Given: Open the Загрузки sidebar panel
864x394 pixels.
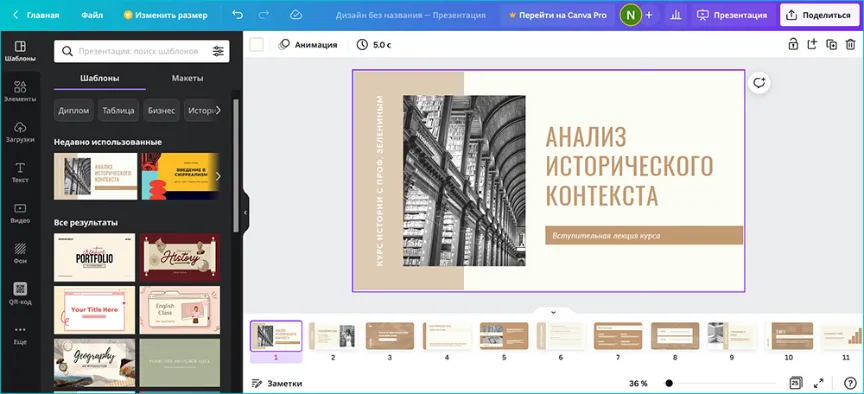Looking at the screenshot, I should coord(20,132).
